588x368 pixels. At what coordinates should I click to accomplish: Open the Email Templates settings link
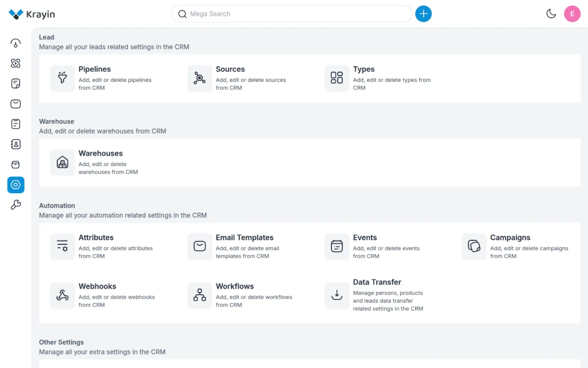[245, 237]
